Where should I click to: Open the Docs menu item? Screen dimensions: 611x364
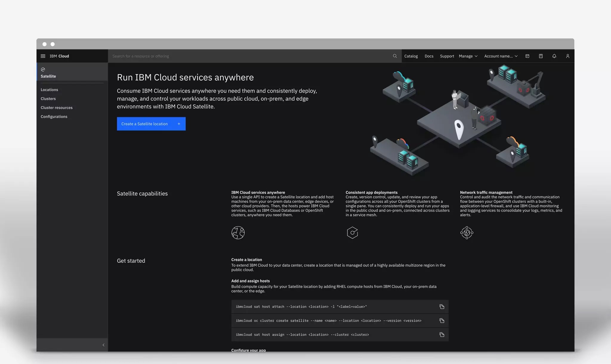[x=429, y=56]
